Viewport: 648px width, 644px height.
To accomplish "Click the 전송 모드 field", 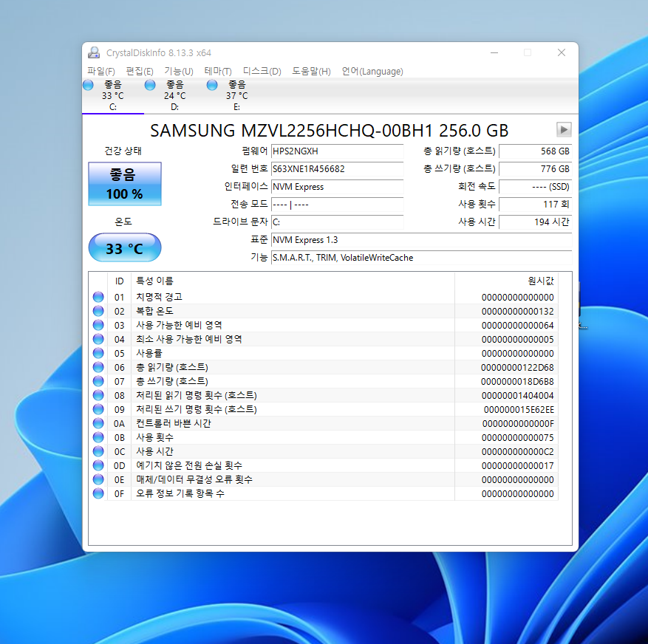I will [x=337, y=205].
